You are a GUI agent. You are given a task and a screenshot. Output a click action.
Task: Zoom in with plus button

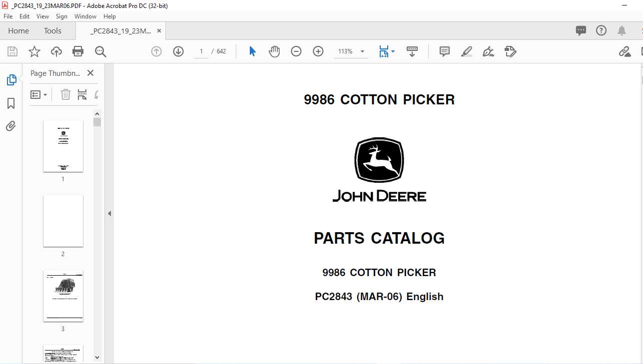318,51
